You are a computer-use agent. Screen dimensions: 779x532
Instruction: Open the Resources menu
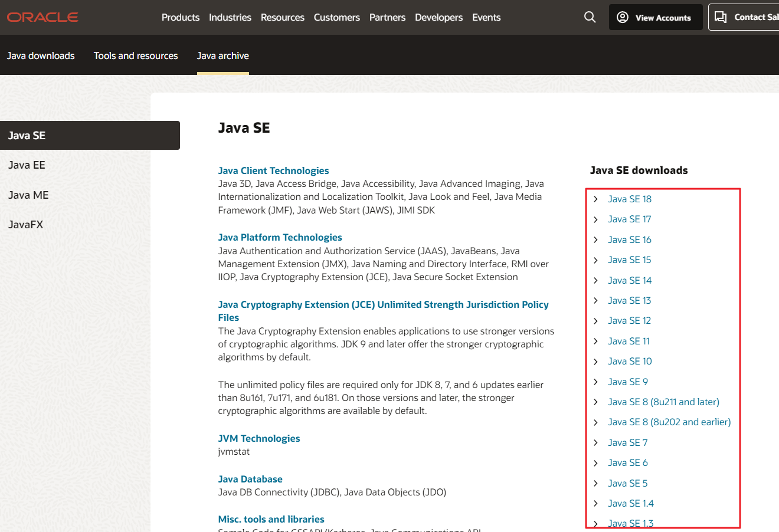[283, 17]
